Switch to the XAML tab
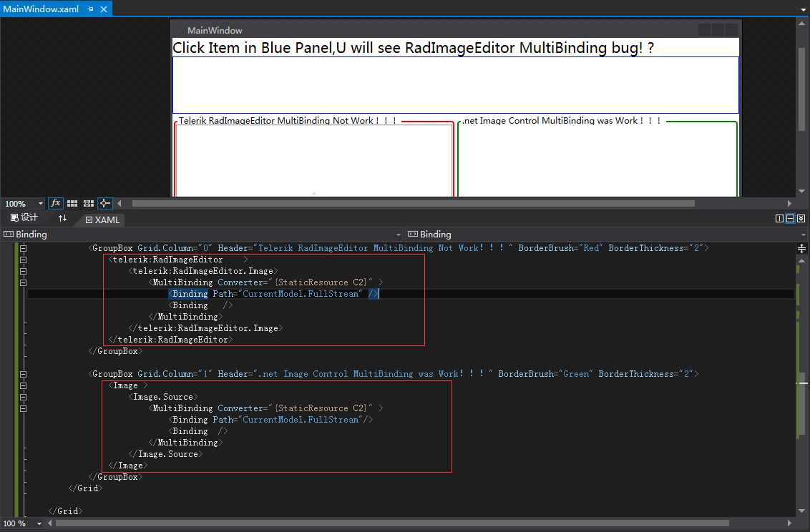The width and height of the screenshot is (810, 532). pos(102,220)
